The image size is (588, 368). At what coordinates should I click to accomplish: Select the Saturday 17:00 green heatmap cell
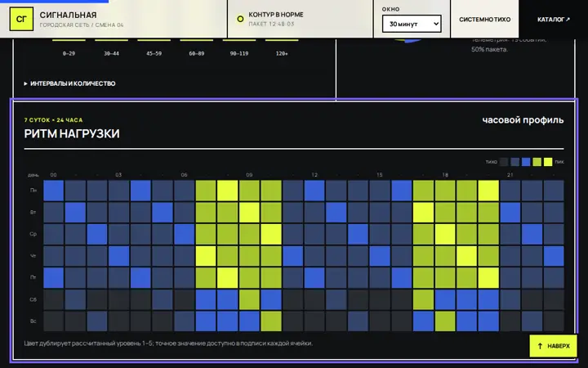(x=423, y=299)
